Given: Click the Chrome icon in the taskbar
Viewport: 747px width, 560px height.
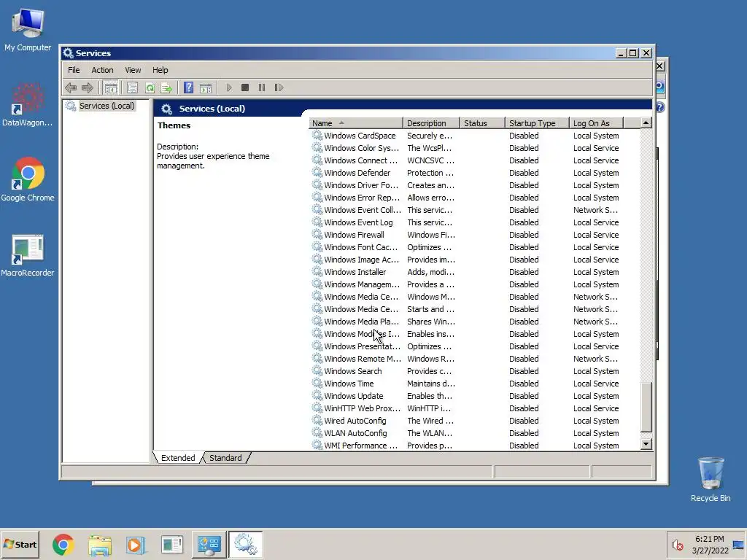Looking at the screenshot, I should (x=63, y=544).
